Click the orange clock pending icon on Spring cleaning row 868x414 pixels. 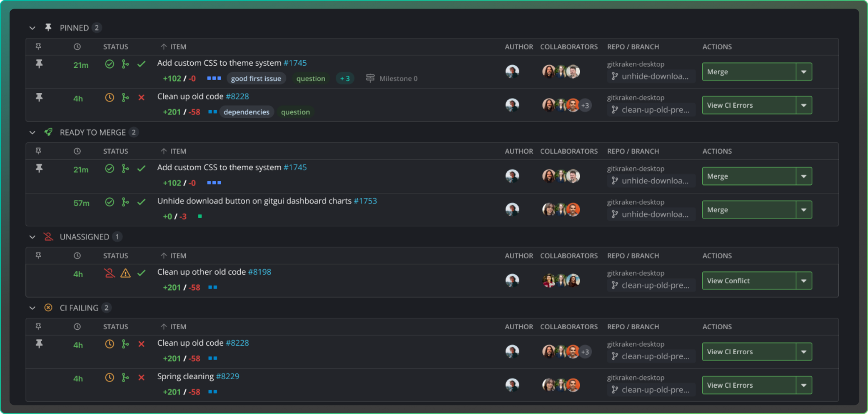pyautogui.click(x=110, y=377)
